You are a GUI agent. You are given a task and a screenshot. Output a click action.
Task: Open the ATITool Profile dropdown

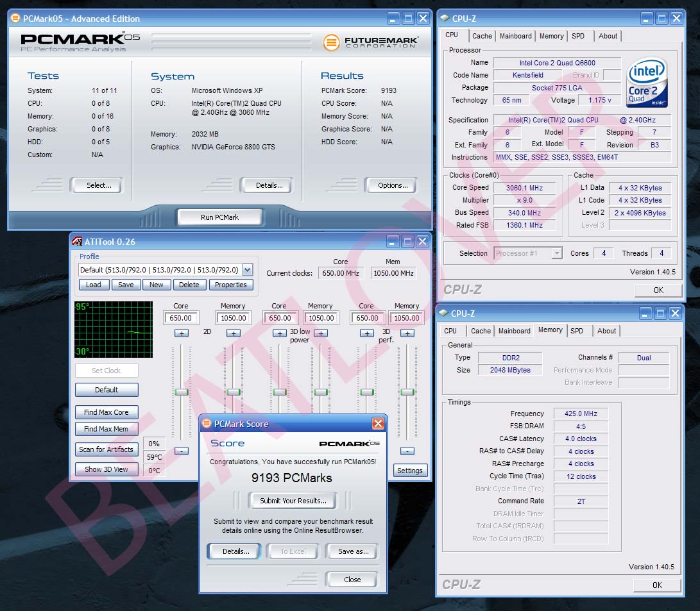coord(247,270)
